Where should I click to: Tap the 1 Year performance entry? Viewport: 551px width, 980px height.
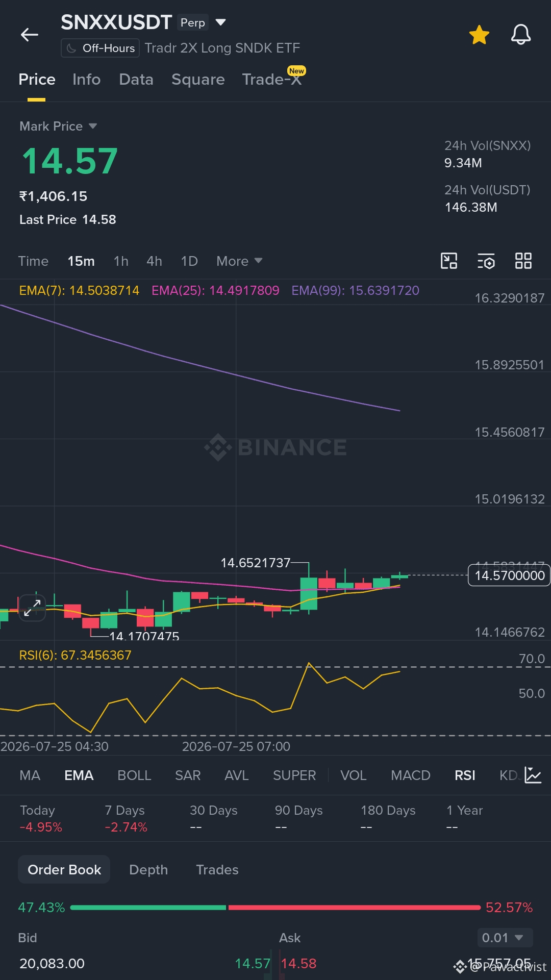(464, 818)
